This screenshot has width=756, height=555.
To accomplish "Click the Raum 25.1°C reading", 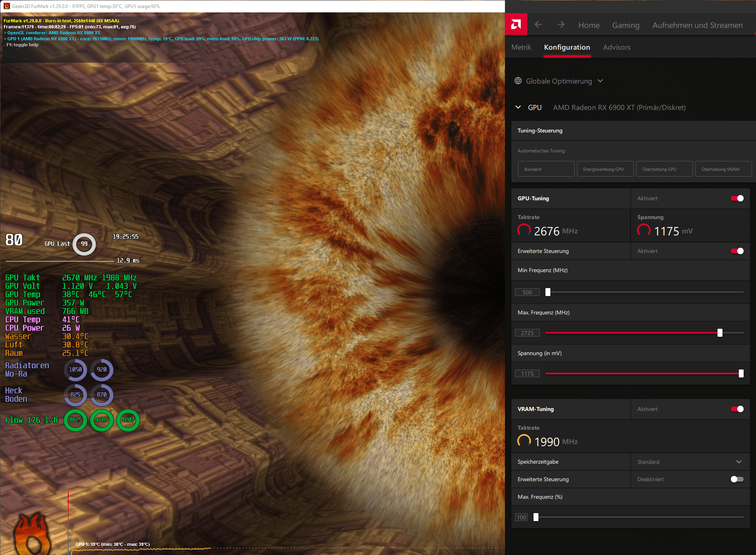I will (x=75, y=353).
